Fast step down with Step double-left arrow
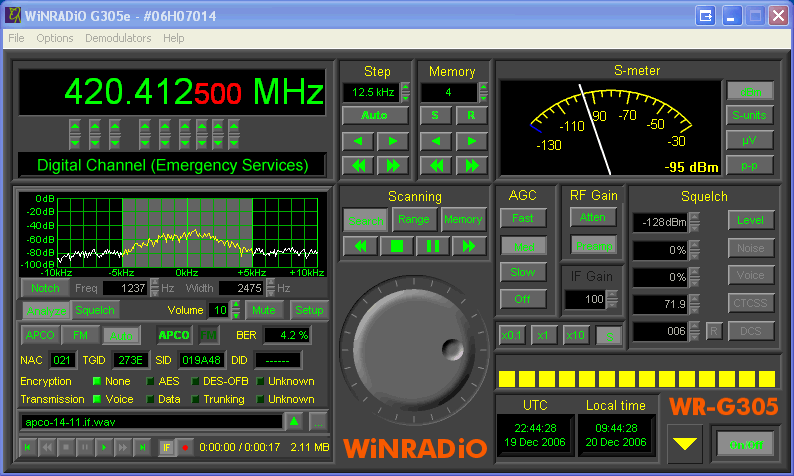 [358, 166]
